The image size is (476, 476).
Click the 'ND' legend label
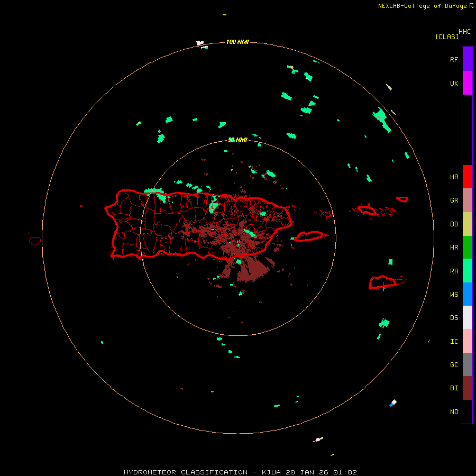(454, 411)
